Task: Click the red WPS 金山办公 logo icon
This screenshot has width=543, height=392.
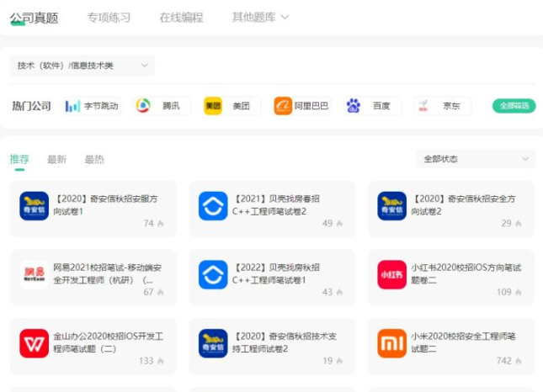Action: pos(34,343)
